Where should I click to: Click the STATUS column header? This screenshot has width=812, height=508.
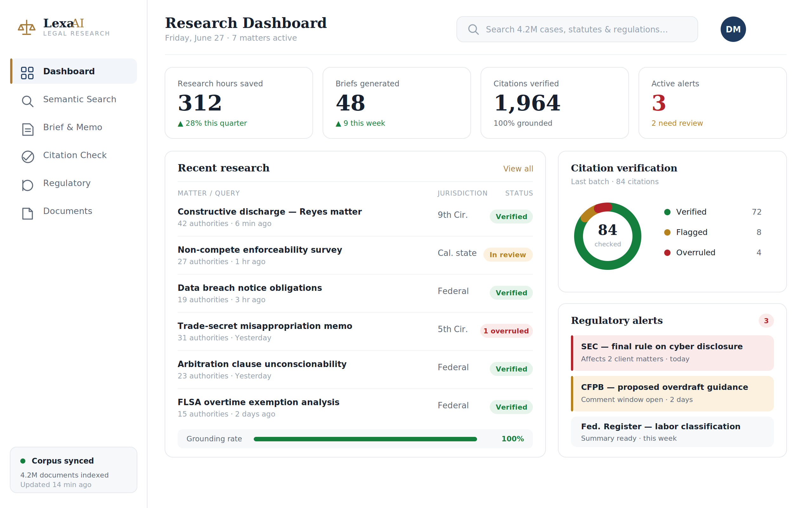click(519, 193)
